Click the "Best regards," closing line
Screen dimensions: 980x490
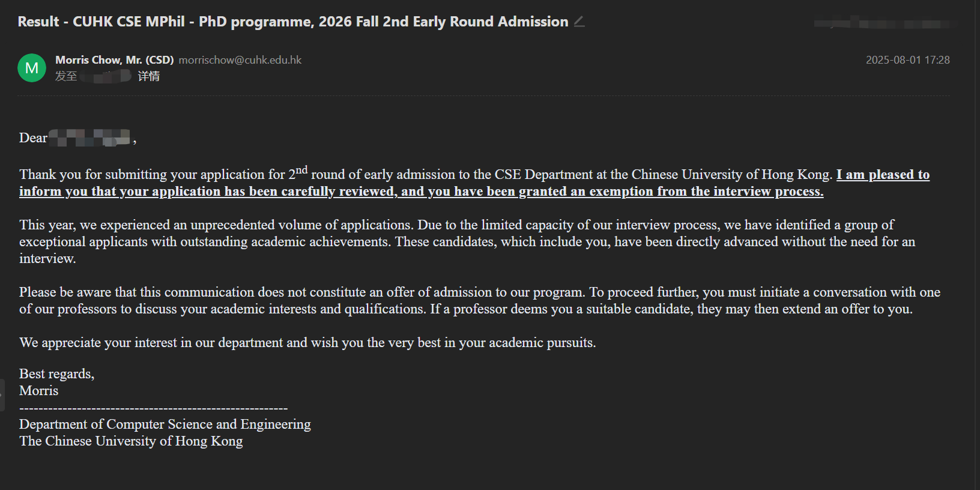click(56, 374)
